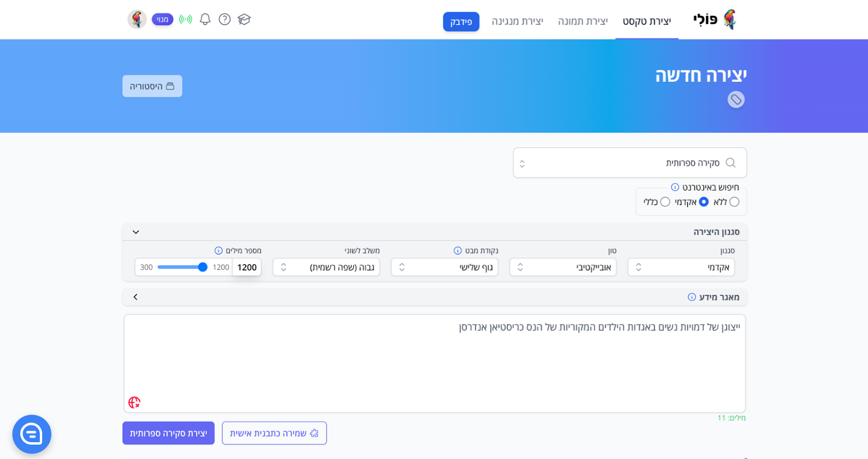
Task: Open the סגנון dropdown showing אקדמי
Action: point(681,267)
